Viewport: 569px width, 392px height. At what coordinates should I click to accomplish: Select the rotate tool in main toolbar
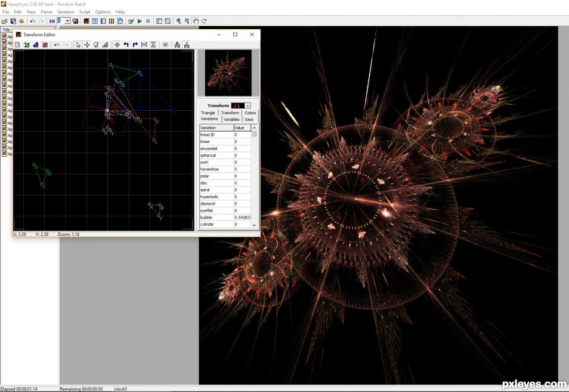click(204, 21)
